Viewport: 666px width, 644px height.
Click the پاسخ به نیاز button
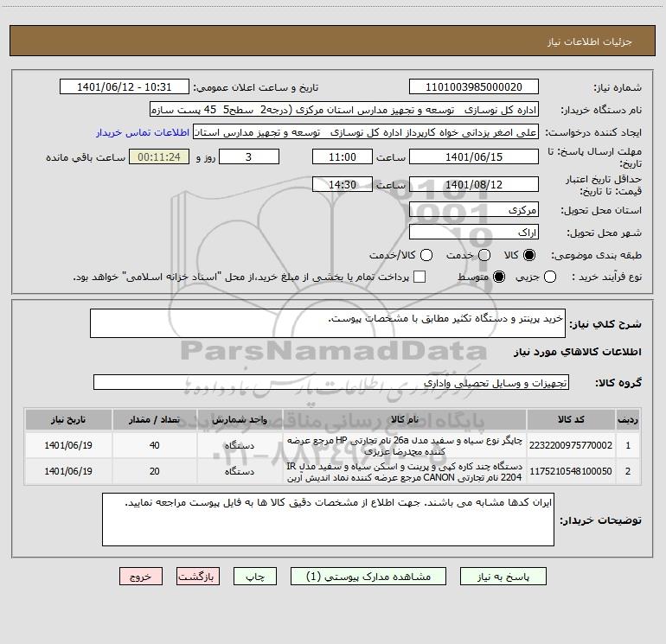pos(503,577)
